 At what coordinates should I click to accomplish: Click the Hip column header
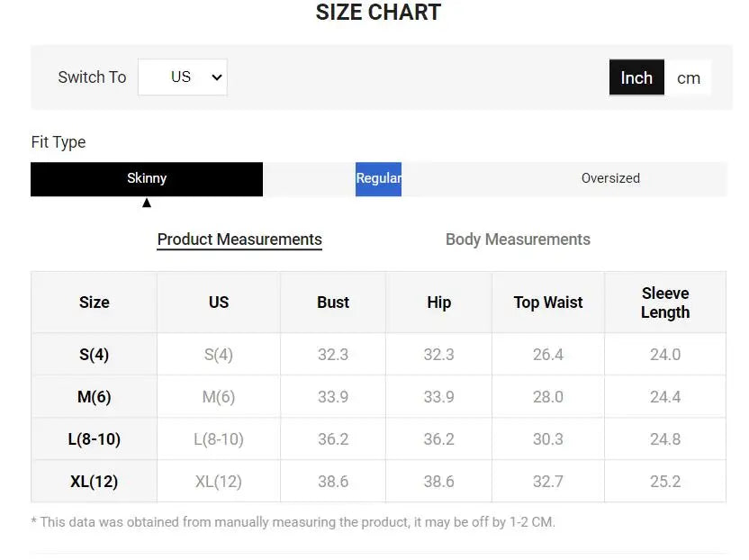click(x=439, y=303)
